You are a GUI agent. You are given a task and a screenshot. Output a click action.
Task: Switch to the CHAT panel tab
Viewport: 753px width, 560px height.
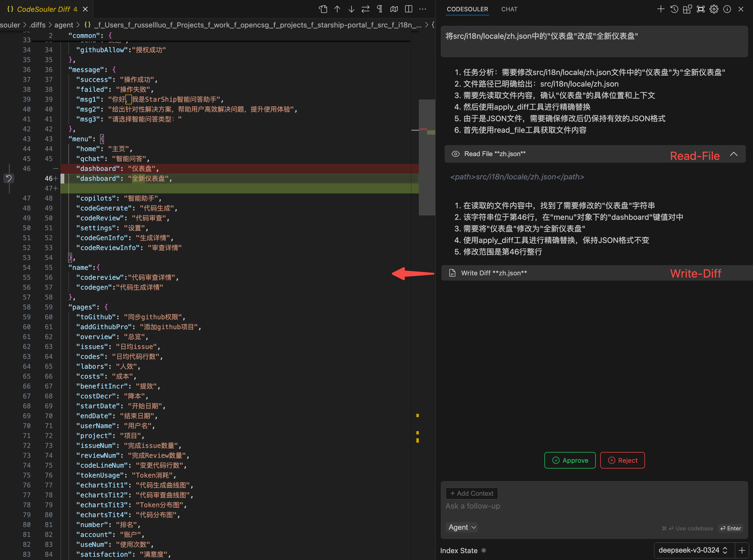click(x=509, y=9)
